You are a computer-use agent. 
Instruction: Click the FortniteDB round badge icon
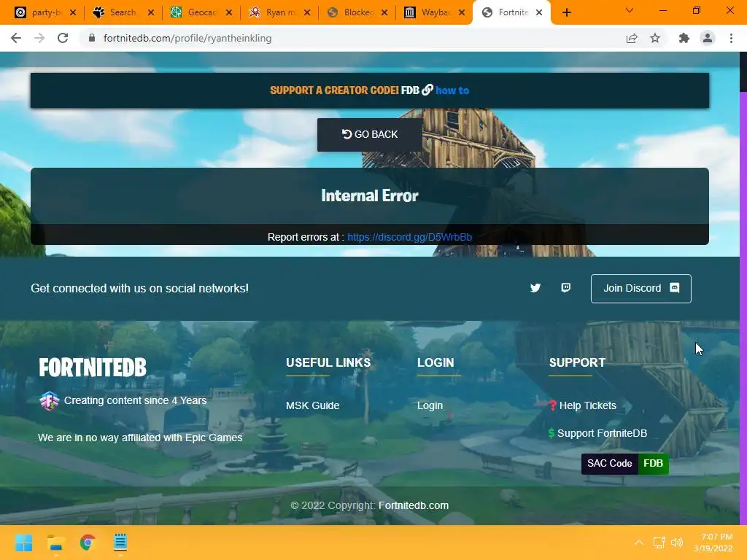tap(49, 400)
